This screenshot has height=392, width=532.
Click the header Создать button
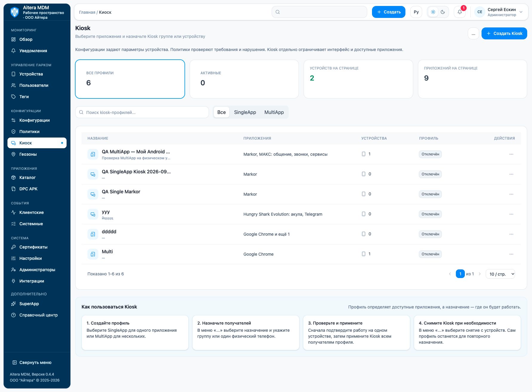pyautogui.click(x=388, y=12)
